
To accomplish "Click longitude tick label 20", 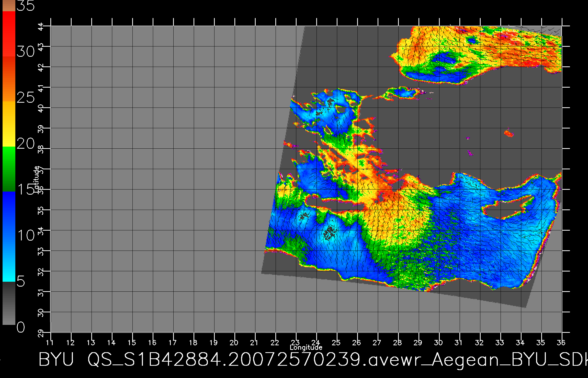I will click(234, 342).
